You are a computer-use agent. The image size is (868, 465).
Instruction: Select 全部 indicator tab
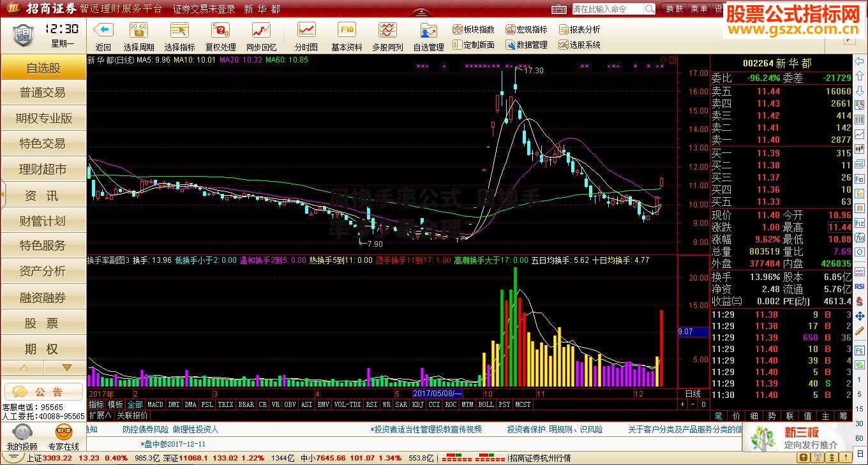[x=135, y=404]
